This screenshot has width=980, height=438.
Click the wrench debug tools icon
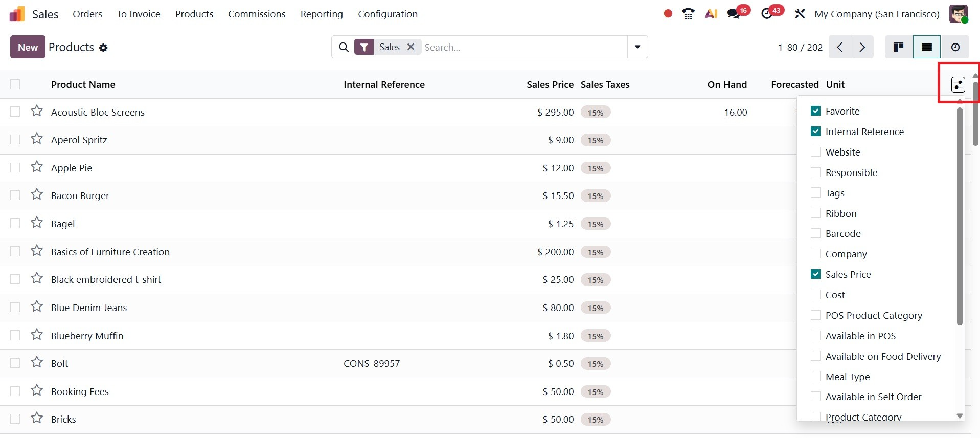pos(800,14)
